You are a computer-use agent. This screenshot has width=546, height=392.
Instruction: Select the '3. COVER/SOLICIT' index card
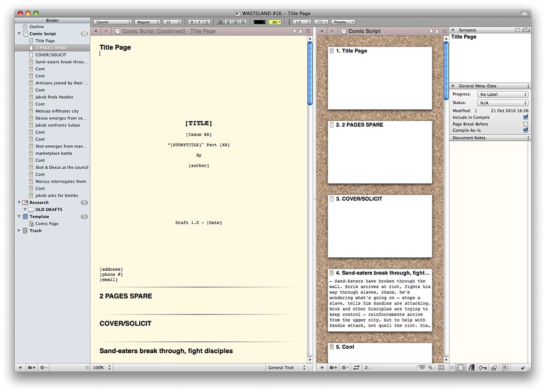380,226
